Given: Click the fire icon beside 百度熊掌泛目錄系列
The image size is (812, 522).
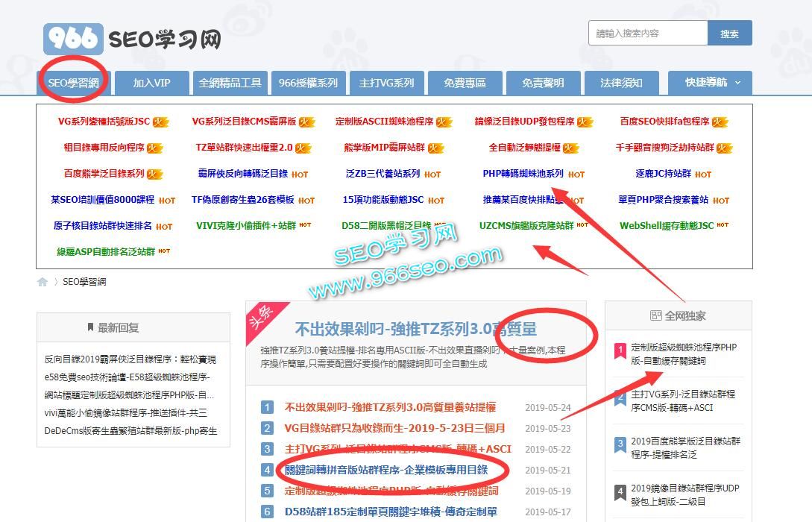Looking at the screenshot, I should (x=155, y=174).
